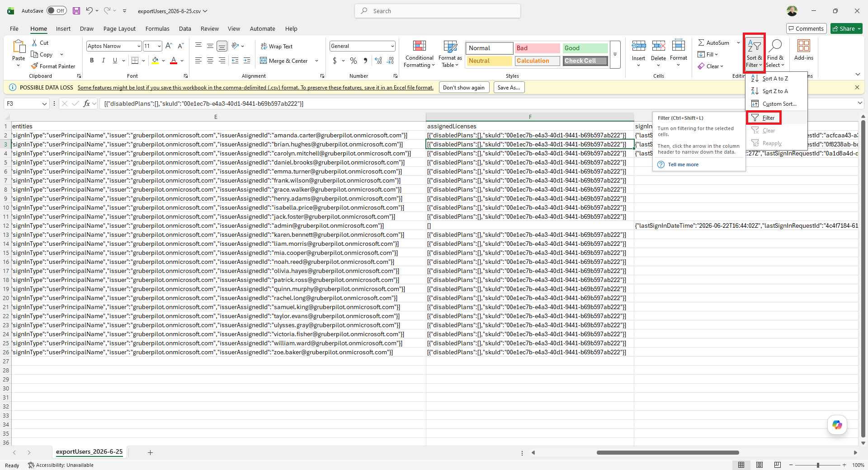Click the Format Painter brush icon

(34, 66)
